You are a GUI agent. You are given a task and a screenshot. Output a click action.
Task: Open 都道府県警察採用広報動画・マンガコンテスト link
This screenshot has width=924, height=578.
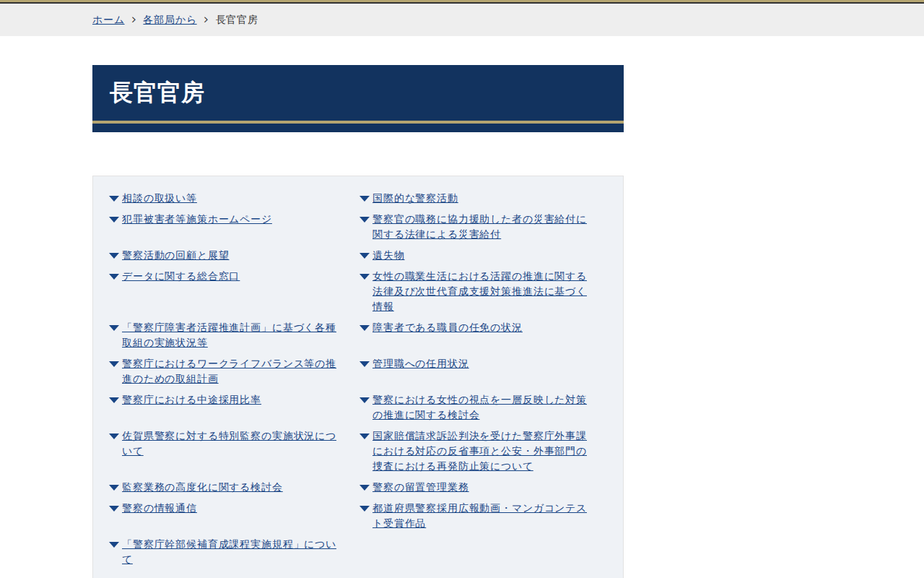point(479,515)
